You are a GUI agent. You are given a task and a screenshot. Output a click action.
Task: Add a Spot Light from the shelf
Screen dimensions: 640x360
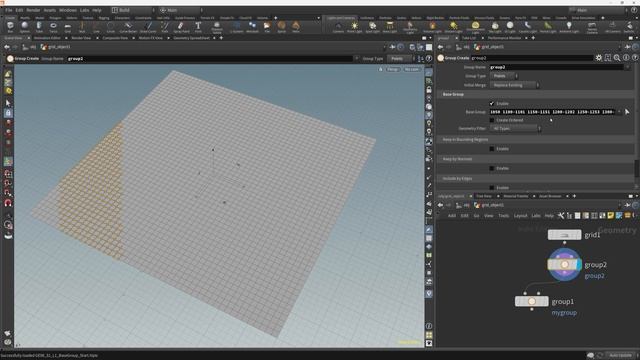(372, 27)
